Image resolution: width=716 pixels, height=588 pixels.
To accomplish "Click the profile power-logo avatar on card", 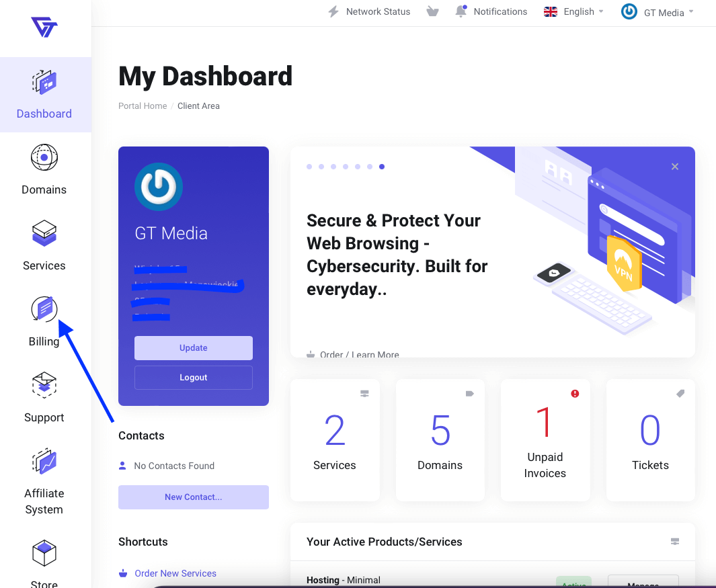I will pos(159,187).
